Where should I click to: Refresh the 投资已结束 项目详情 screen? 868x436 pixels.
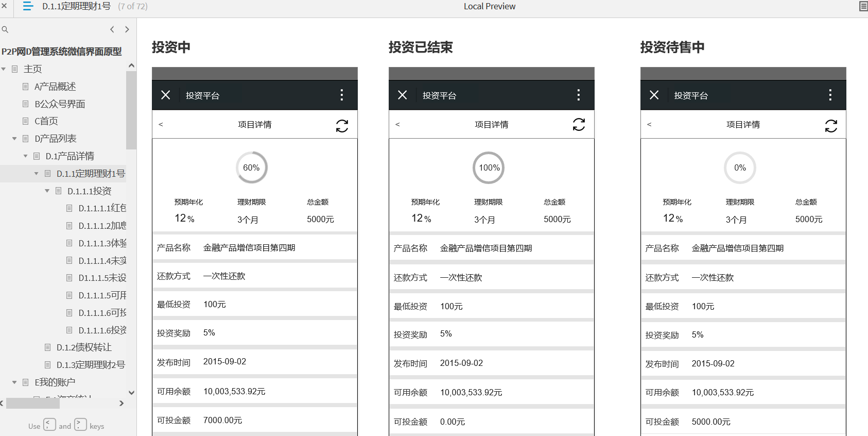[x=579, y=124]
